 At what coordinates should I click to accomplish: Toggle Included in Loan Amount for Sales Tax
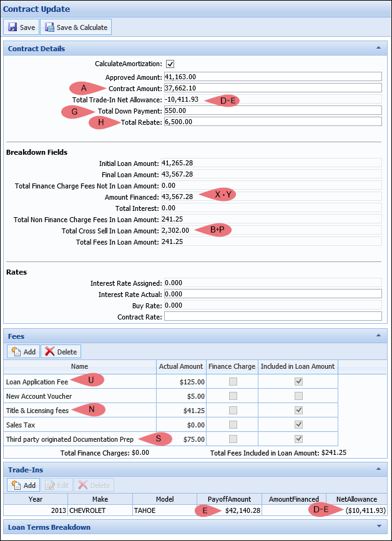[x=299, y=424]
